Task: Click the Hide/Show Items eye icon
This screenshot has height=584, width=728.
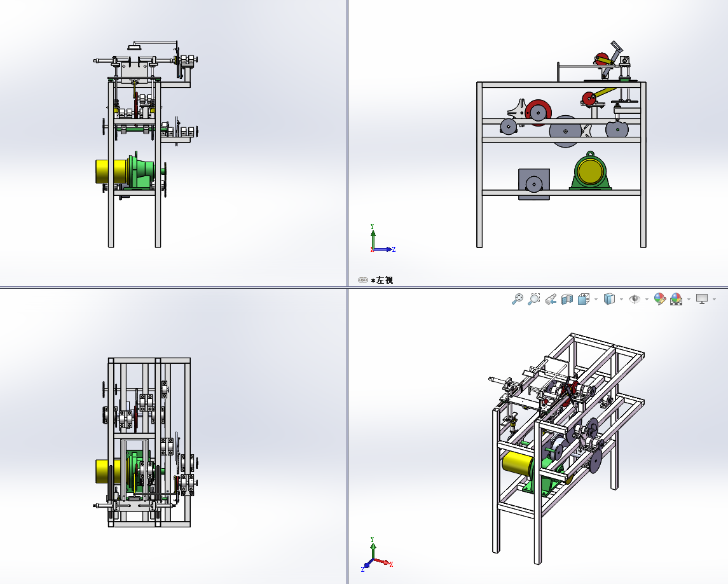Action: (x=634, y=299)
